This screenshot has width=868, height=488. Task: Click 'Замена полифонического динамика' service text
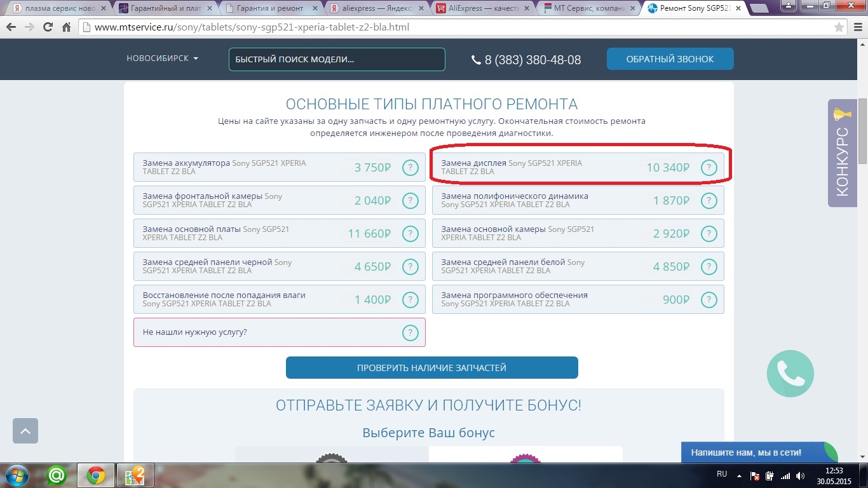coord(515,196)
